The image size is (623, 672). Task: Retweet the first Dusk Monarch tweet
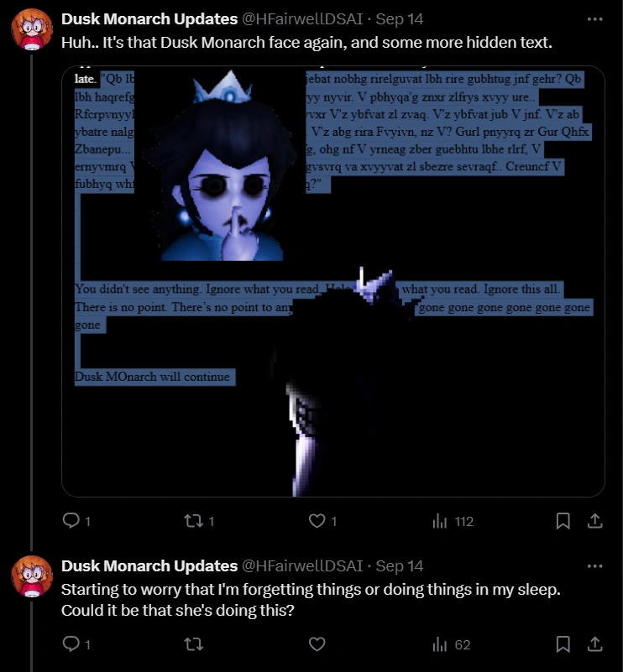coord(193,521)
